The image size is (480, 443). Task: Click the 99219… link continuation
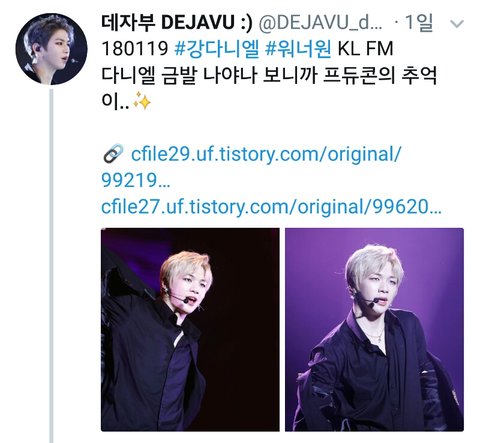pos(136,181)
